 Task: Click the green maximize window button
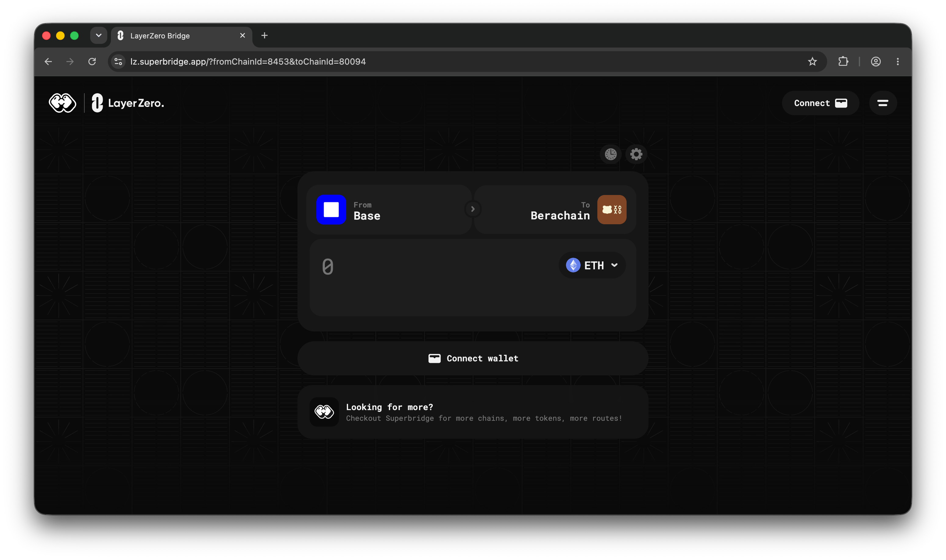74,35
